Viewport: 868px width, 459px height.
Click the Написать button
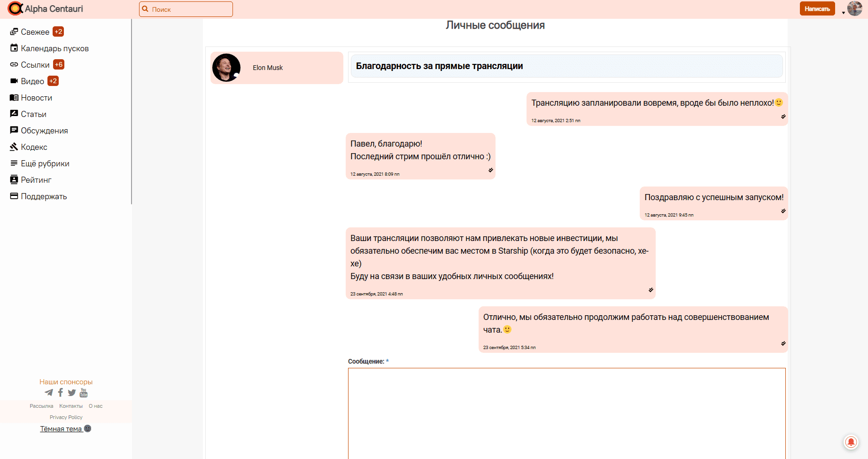coord(817,9)
